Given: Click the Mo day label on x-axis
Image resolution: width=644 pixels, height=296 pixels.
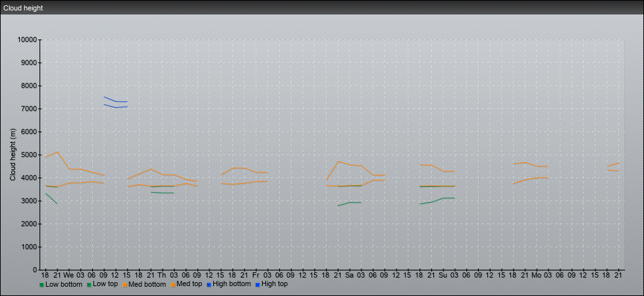Looking at the screenshot, I should pyautogui.click(x=537, y=275).
